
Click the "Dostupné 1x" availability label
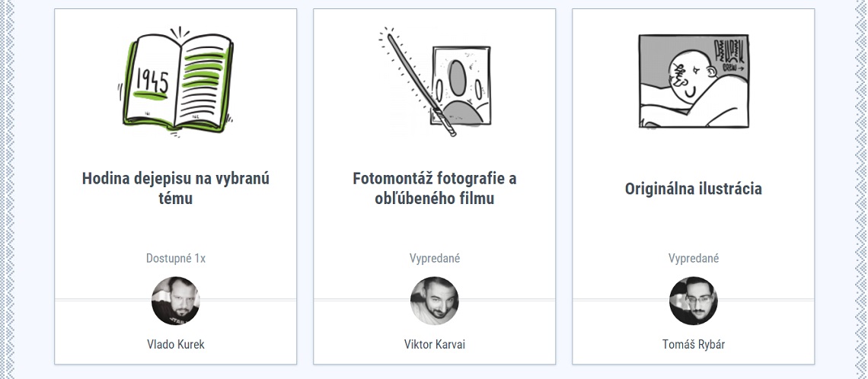click(x=176, y=258)
